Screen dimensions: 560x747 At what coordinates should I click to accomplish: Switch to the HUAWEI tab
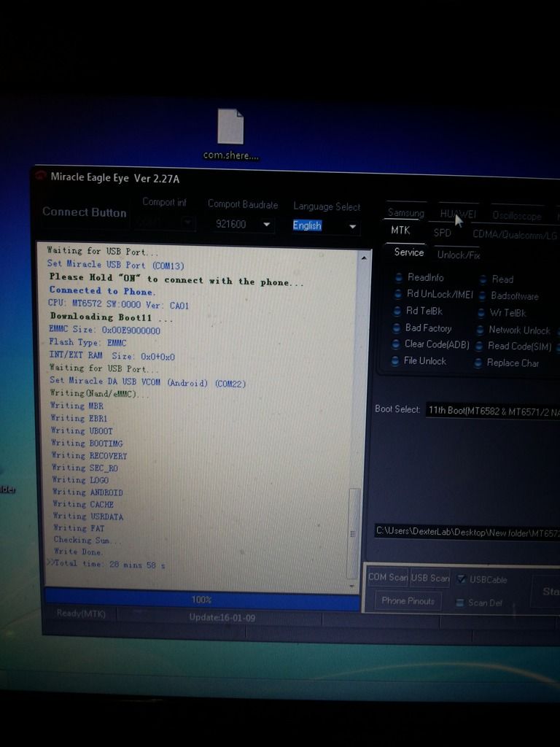tap(458, 214)
